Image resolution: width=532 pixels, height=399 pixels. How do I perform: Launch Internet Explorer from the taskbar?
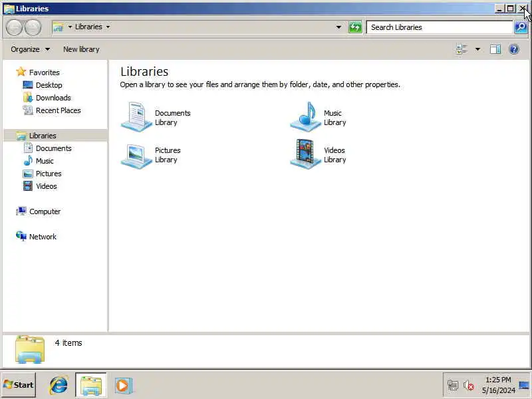59,385
